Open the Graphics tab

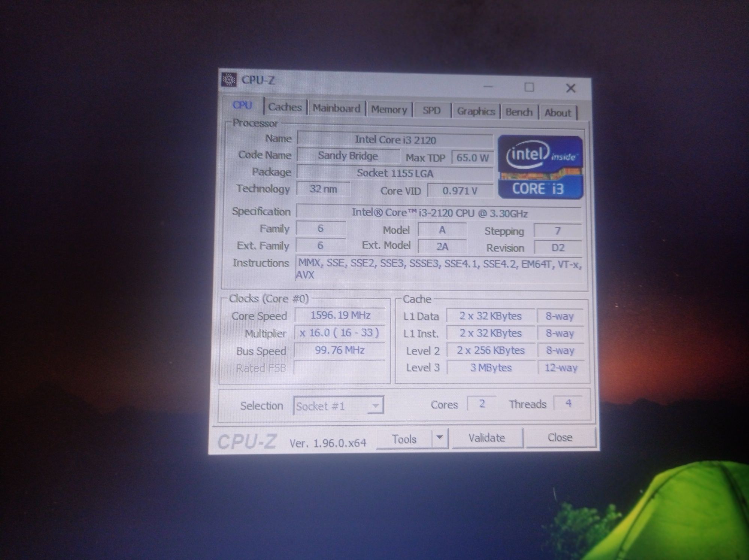[476, 112]
